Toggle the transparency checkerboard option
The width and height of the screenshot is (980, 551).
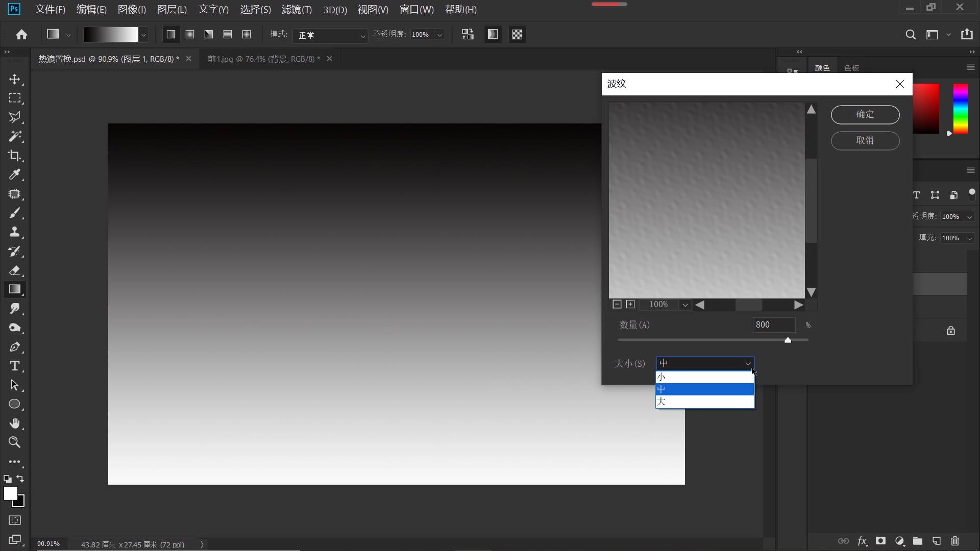coord(517,34)
